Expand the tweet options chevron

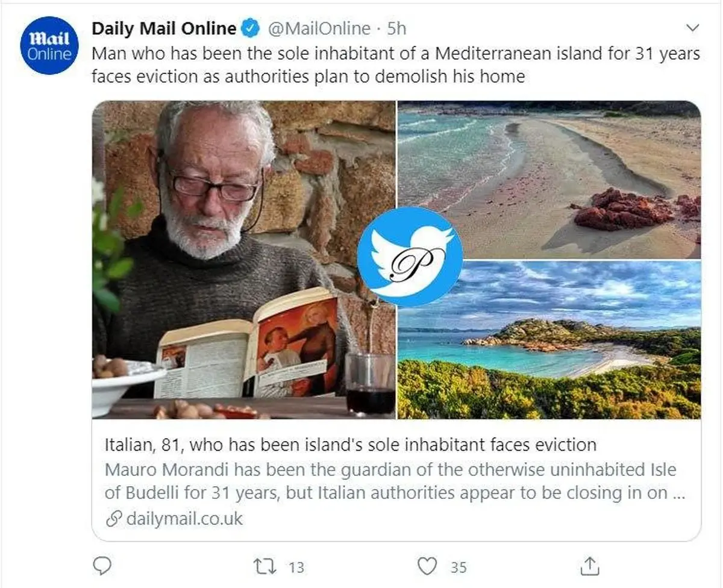(x=692, y=28)
